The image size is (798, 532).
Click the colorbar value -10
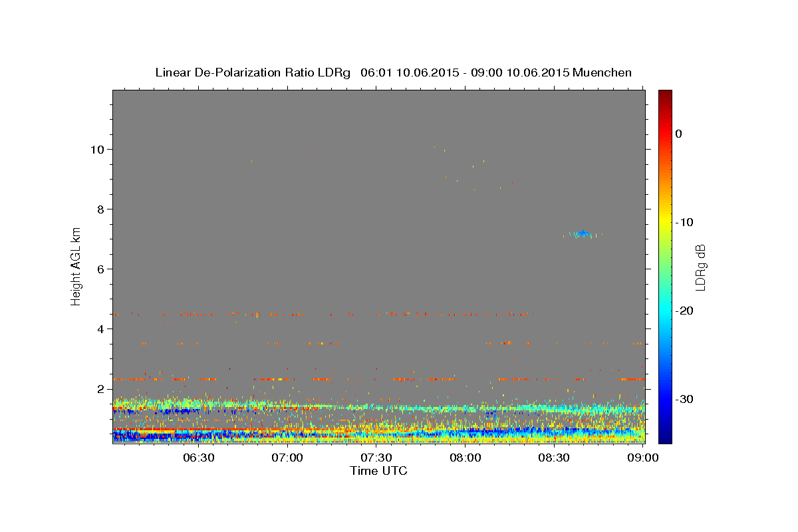[x=684, y=222]
